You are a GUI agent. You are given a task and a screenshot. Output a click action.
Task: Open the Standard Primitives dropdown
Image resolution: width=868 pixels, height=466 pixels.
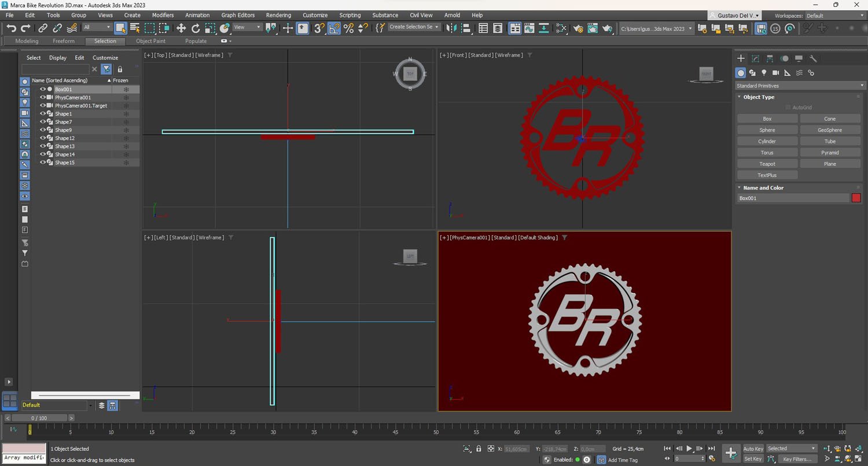pos(800,86)
